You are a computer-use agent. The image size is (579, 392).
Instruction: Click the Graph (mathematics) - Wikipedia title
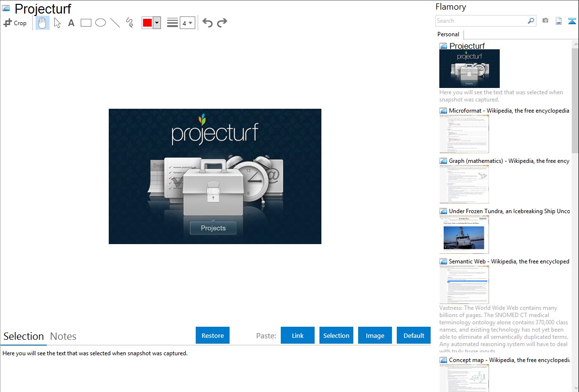click(509, 161)
